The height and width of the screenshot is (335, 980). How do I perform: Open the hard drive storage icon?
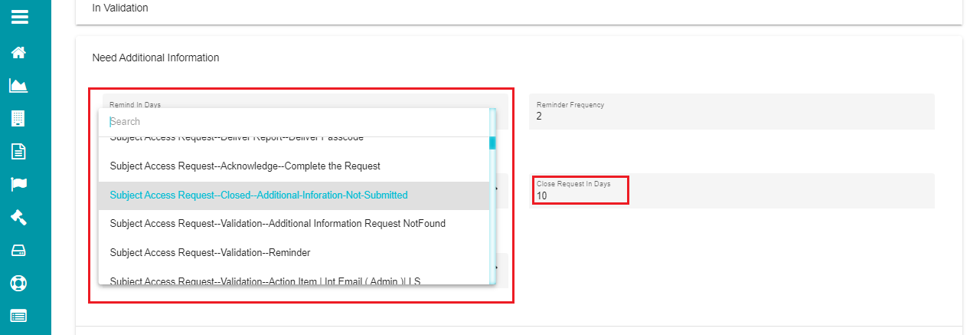(x=19, y=250)
